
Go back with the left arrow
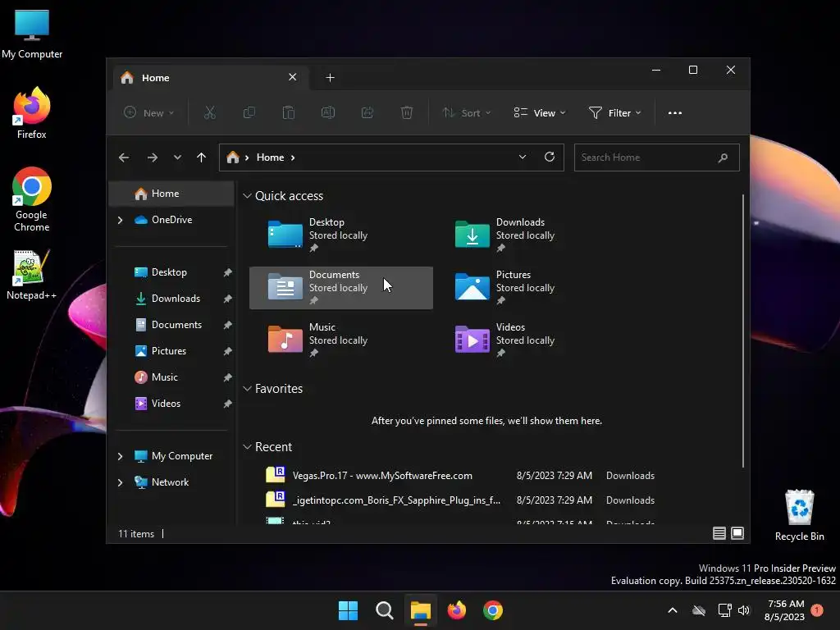[x=124, y=157]
